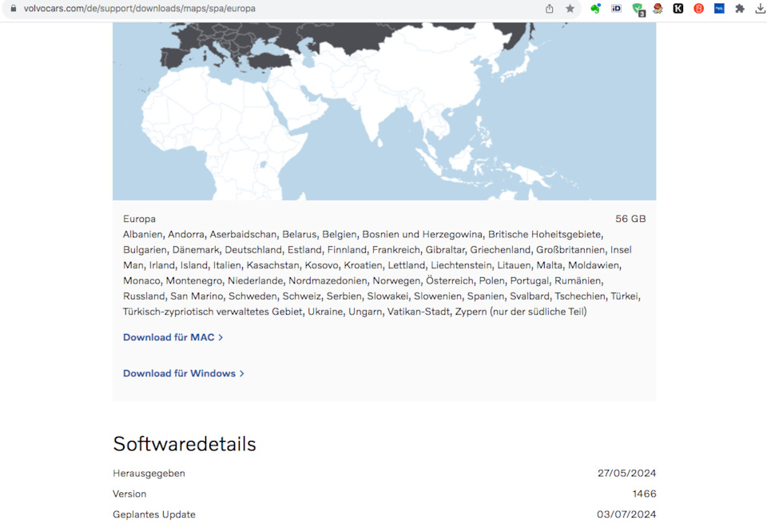Viewport: 767px width, 532px height.
Task: Open the green shield extension showing badge 3
Action: [x=637, y=8]
